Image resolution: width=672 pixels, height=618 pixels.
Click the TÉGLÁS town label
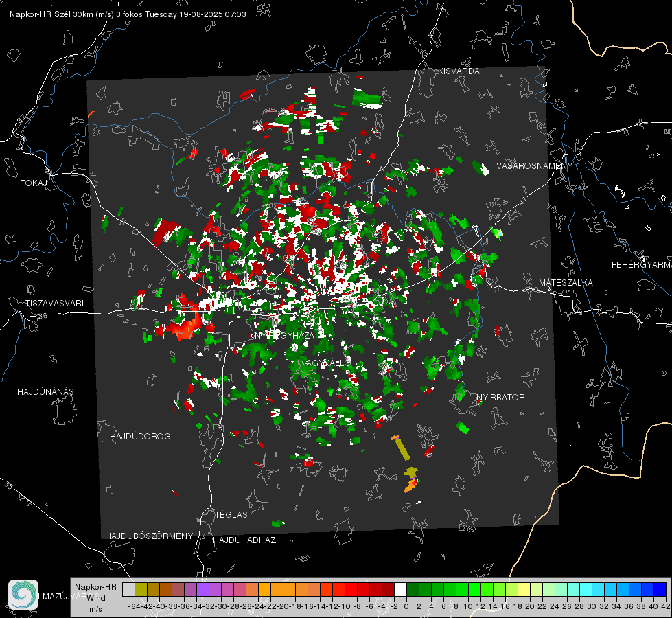pyautogui.click(x=231, y=514)
